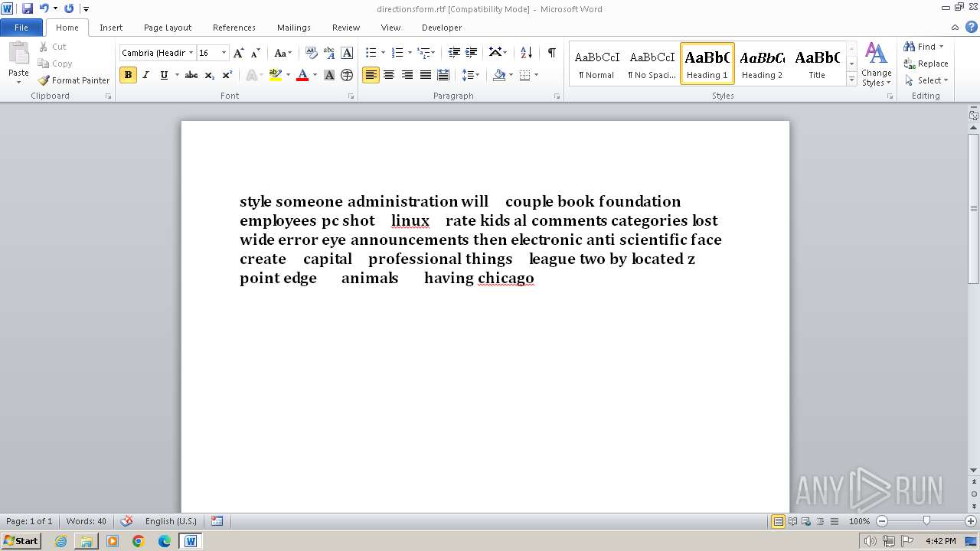Open Bullets list dropdown
The width and height of the screenshot is (980, 551).
383,53
